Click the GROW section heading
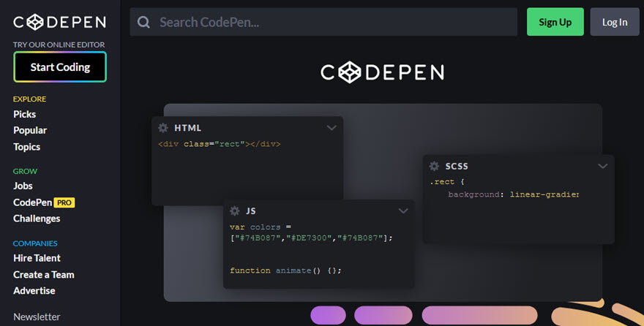The image size is (644, 326). coord(25,171)
